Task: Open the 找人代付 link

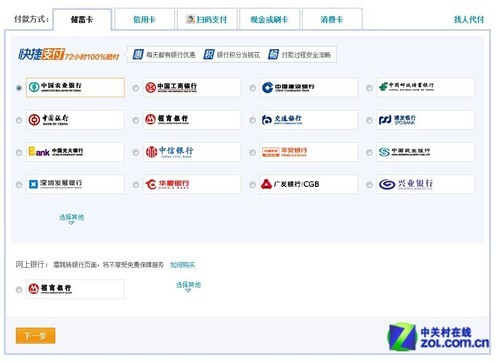Action: click(x=469, y=19)
